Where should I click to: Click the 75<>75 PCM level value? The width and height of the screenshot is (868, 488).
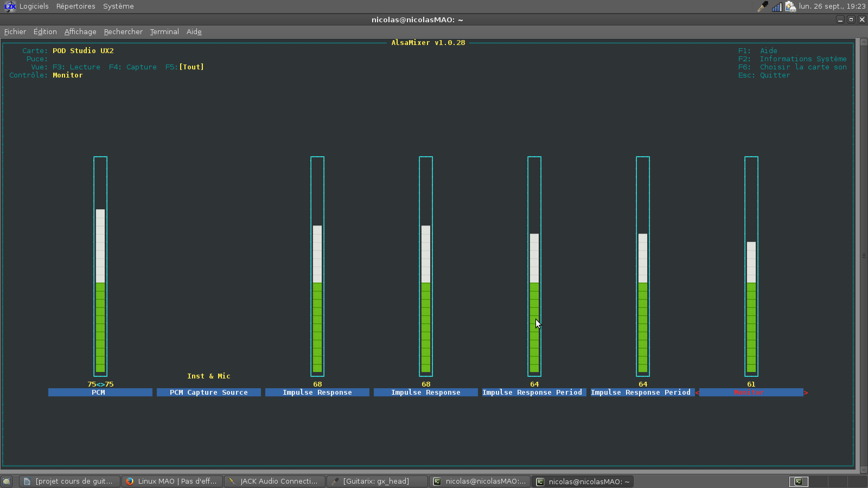(100, 384)
